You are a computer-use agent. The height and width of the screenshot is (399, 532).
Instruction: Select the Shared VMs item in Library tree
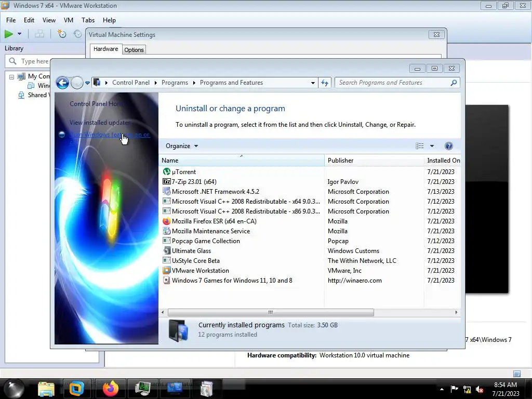click(x=34, y=95)
